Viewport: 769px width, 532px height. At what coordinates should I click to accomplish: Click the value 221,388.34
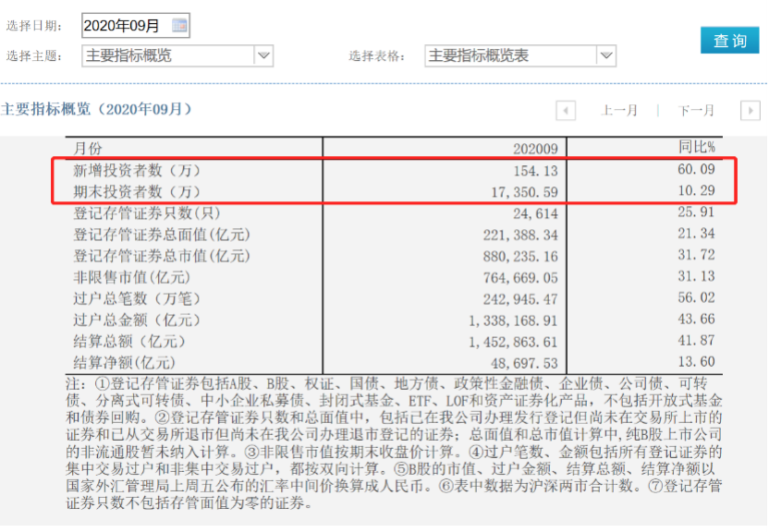click(521, 236)
